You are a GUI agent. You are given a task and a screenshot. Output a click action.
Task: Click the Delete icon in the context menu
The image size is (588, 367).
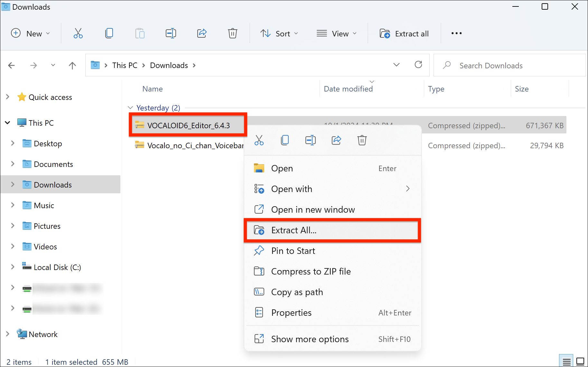[x=362, y=140]
